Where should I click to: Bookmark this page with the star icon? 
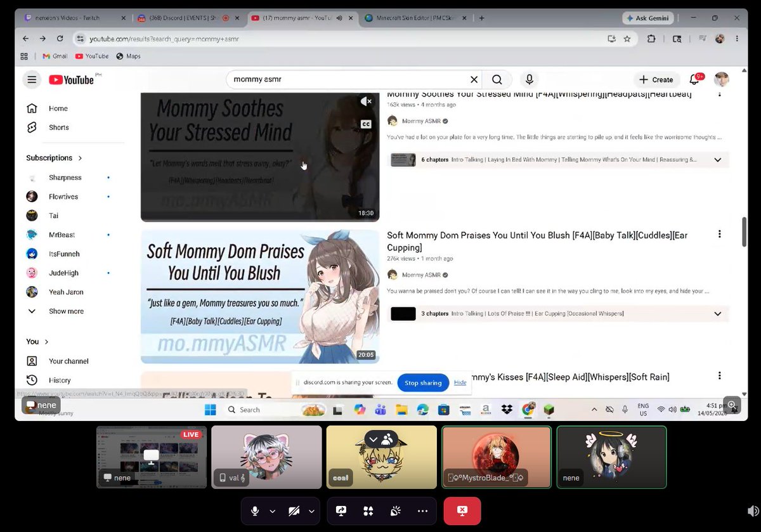pos(627,39)
